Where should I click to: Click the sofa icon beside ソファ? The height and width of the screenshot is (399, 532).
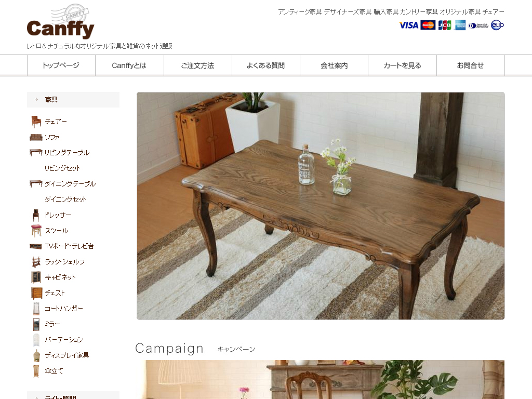(36, 137)
